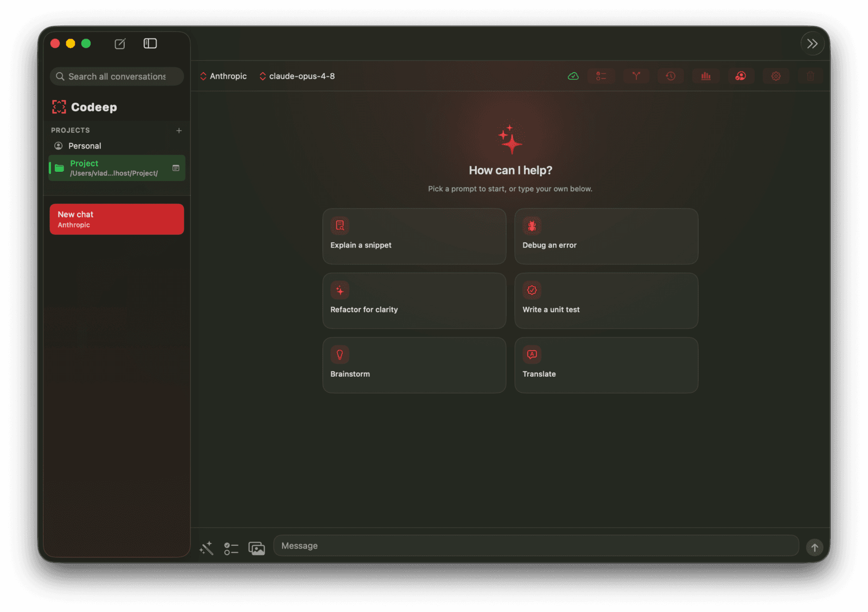Click the green folder icon of Project

point(60,168)
